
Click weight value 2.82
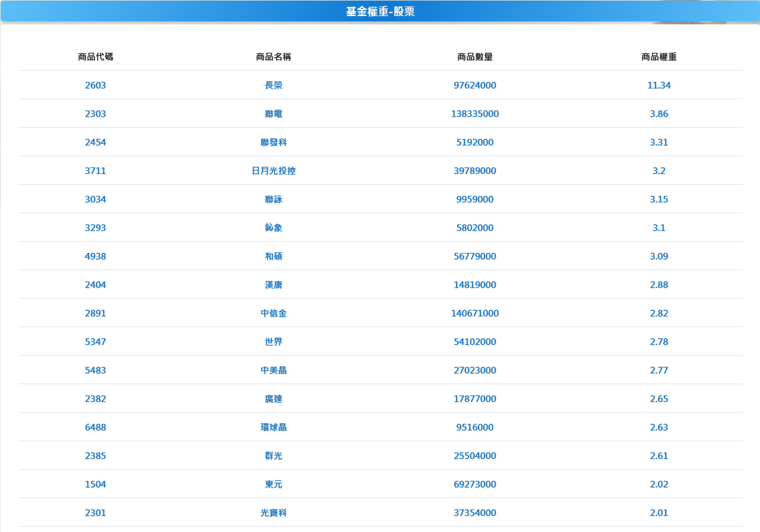coord(659,313)
